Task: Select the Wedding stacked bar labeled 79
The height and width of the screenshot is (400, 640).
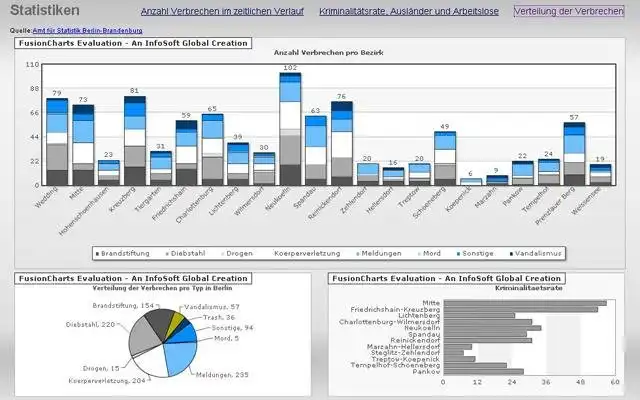Action: (57, 142)
